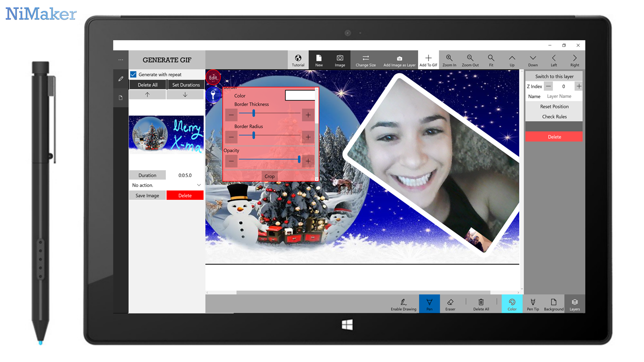
Task: Click Set Durations button
Action: pyautogui.click(x=186, y=85)
